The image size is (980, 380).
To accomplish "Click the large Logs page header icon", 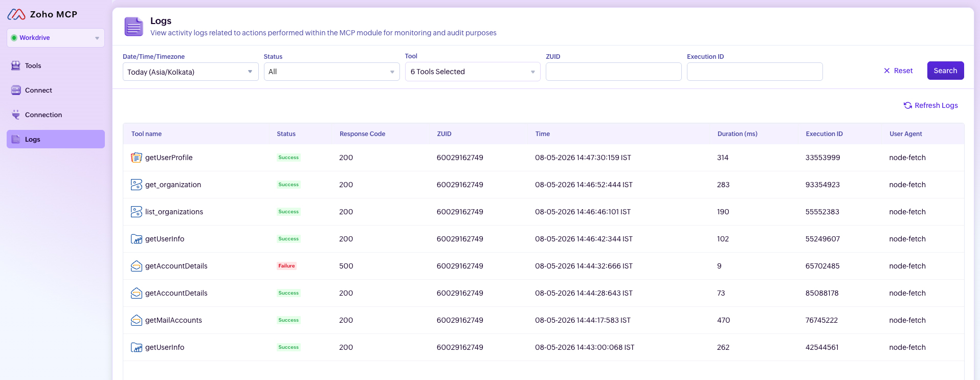I will coord(134,27).
